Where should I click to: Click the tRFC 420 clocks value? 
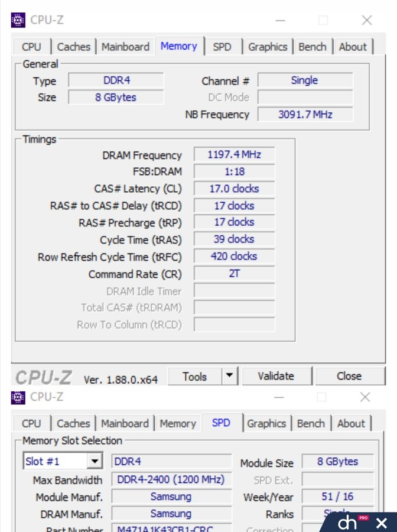tap(235, 256)
